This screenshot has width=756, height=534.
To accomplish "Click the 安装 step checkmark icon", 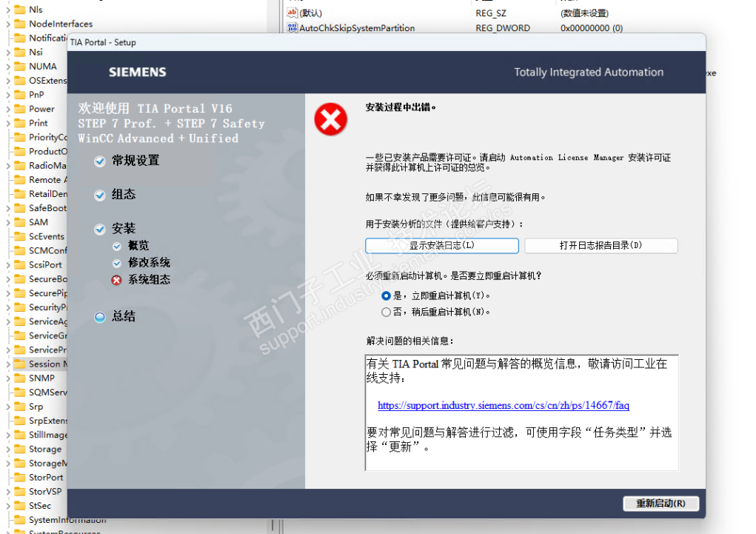I will click(100, 229).
